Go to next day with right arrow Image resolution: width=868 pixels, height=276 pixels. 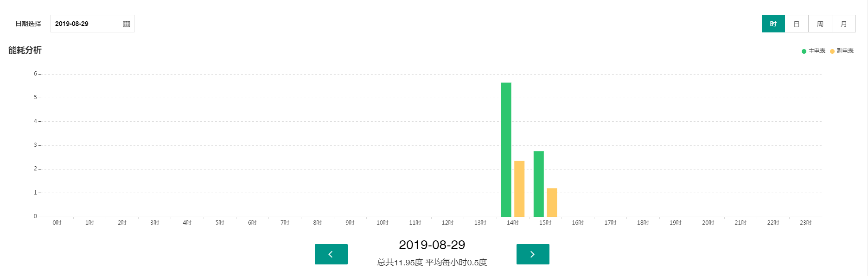[533, 254]
